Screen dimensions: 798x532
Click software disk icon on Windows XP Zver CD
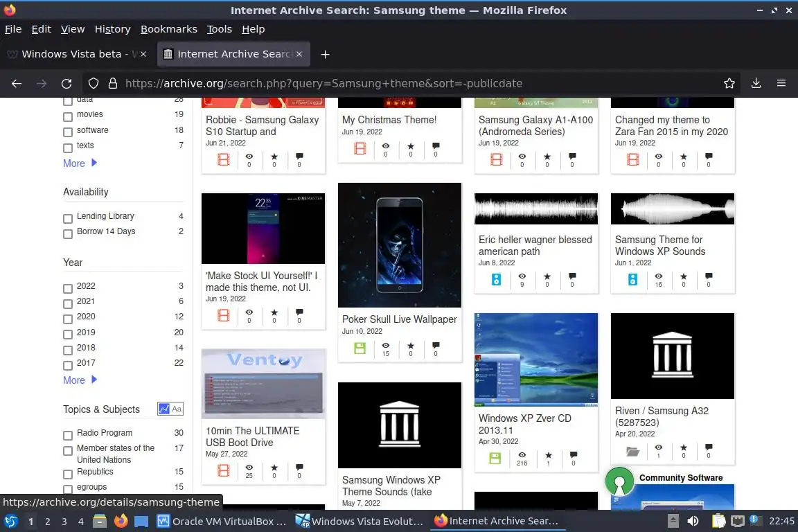495,458
